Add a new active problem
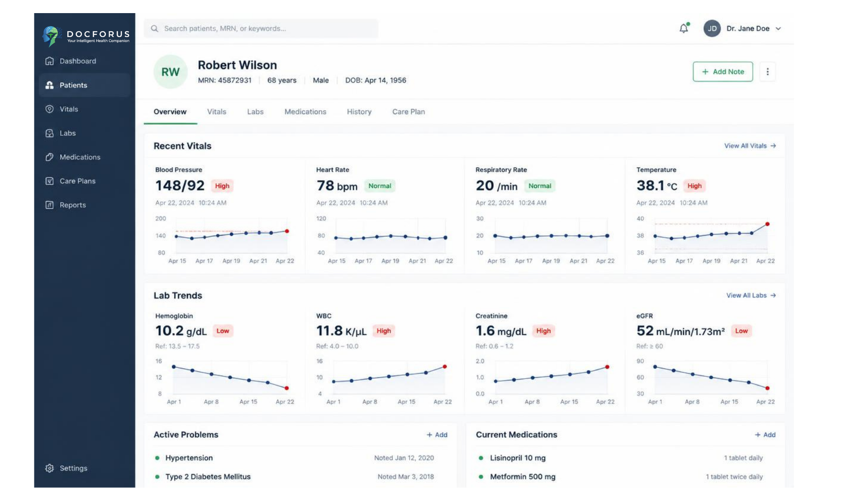The height and width of the screenshot is (488, 868). pyautogui.click(x=437, y=435)
